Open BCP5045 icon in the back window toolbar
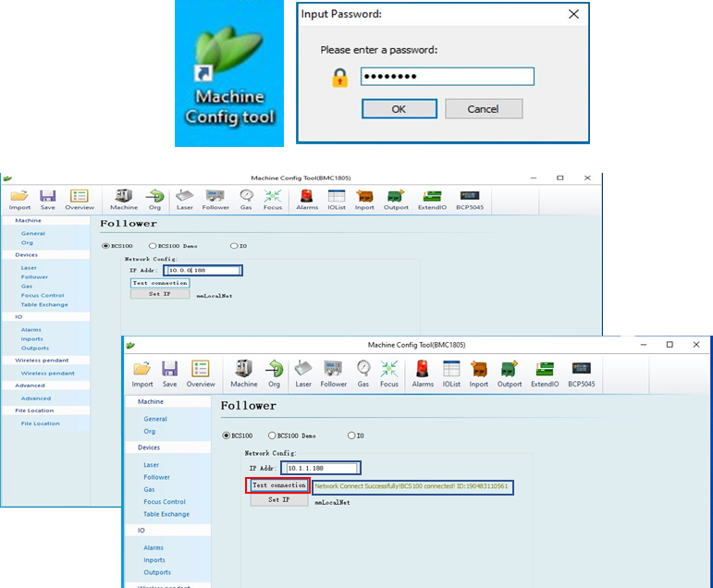713x588 pixels. [470, 200]
